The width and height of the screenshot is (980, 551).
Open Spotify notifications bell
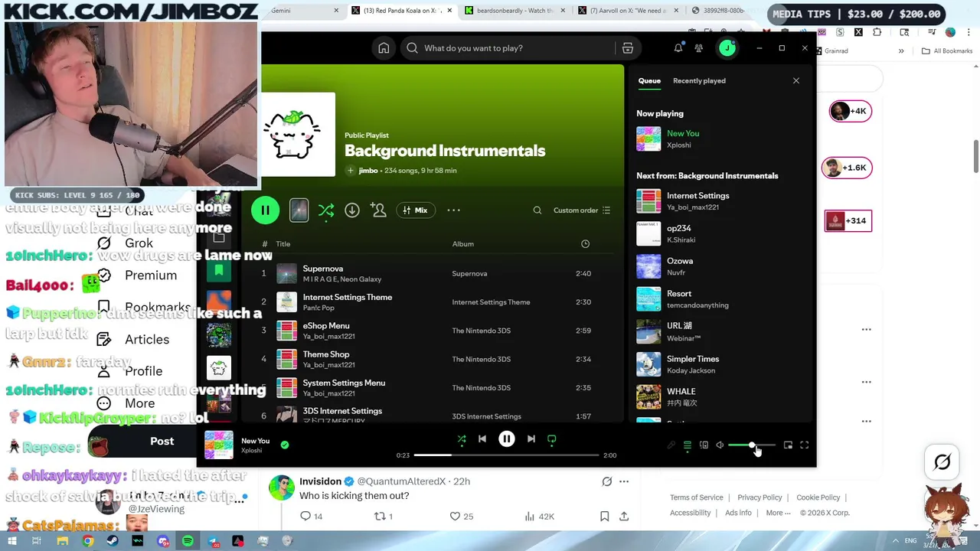point(678,48)
